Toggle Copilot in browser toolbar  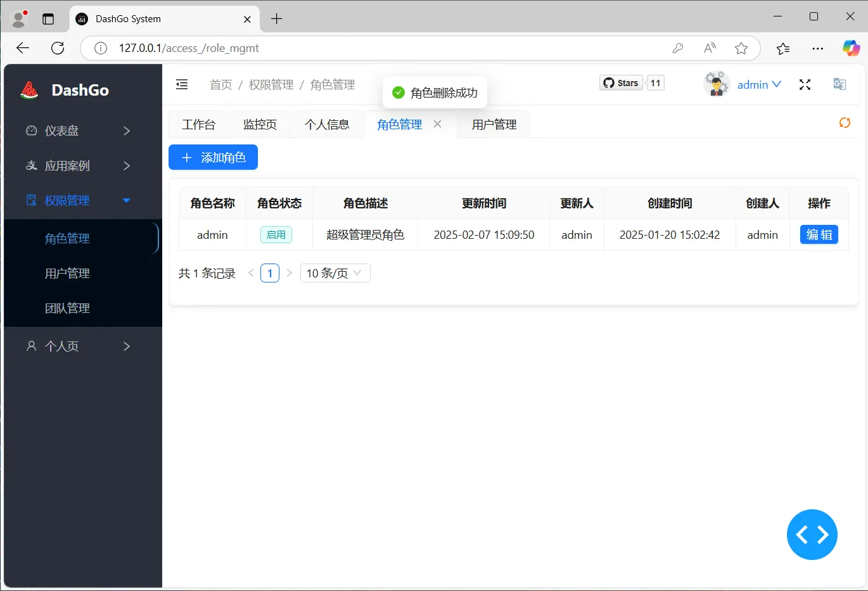pyautogui.click(x=851, y=48)
